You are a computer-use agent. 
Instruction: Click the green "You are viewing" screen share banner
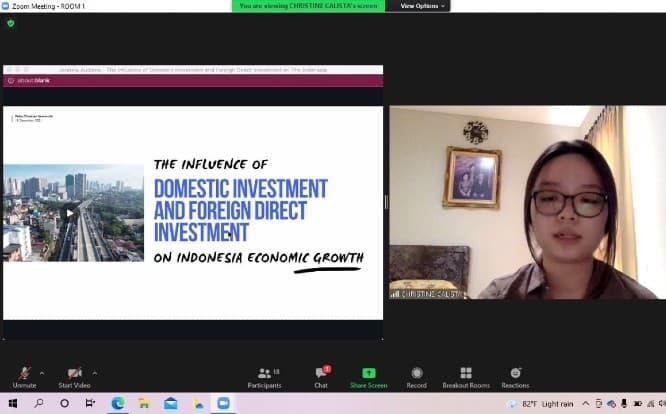[311, 6]
